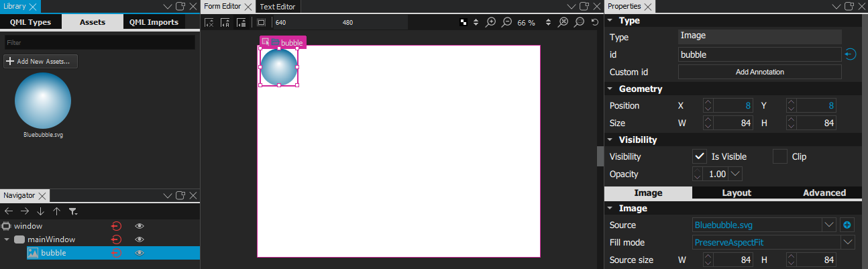Viewport: 868px width, 269px height.
Task: Click the id field containing bubble
Action: [x=759, y=54]
